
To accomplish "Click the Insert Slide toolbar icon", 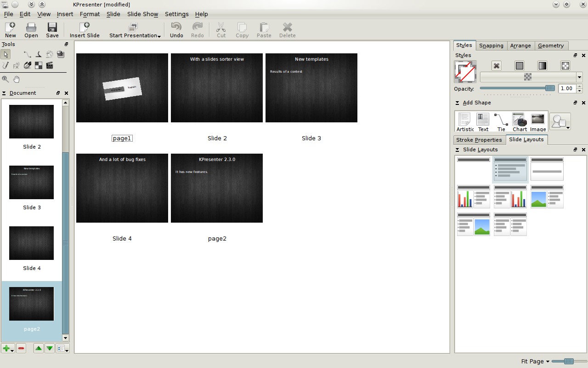I will [85, 30].
